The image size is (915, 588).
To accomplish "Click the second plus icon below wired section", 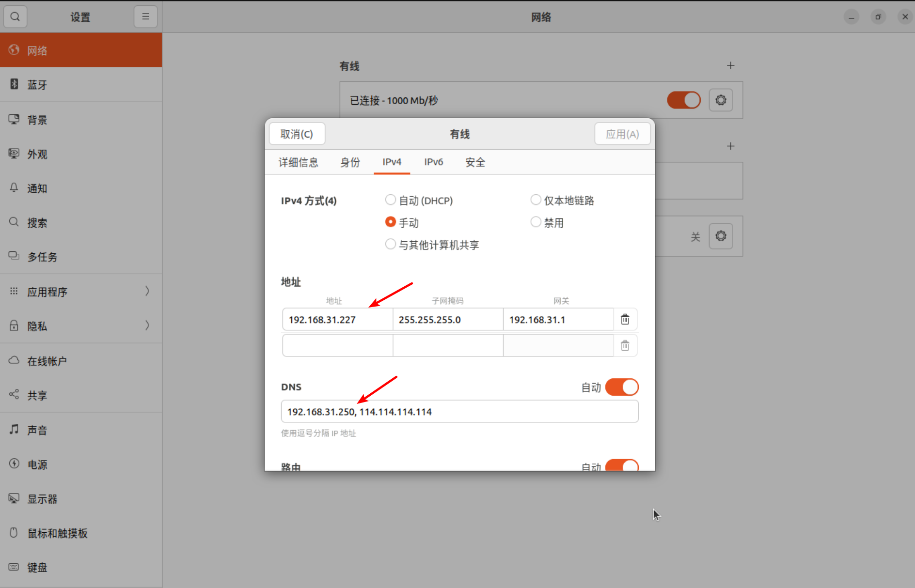I will point(730,146).
